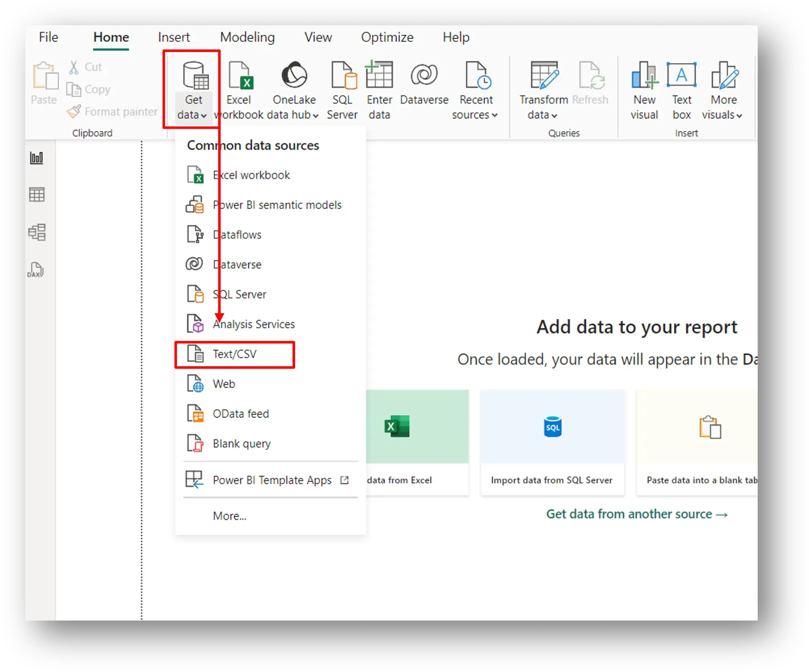This screenshot has width=809, height=672.
Task: Click Import data from SQL Server card
Action: (x=552, y=442)
